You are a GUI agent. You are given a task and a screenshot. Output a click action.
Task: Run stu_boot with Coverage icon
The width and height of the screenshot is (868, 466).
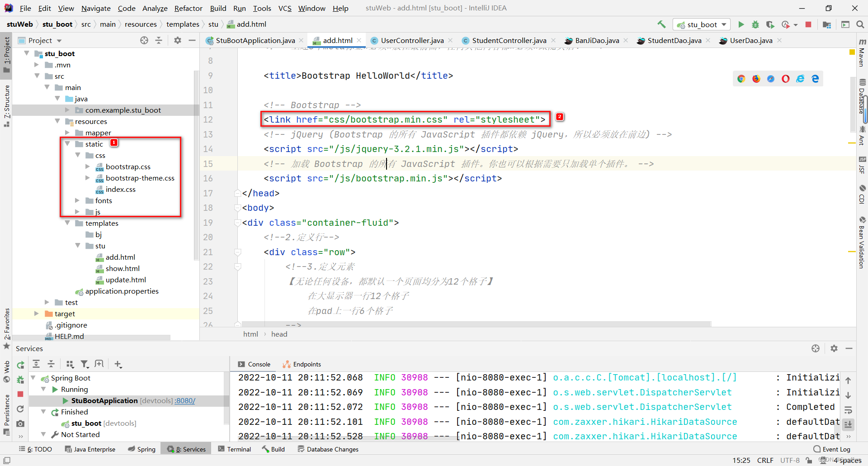pos(770,24)
